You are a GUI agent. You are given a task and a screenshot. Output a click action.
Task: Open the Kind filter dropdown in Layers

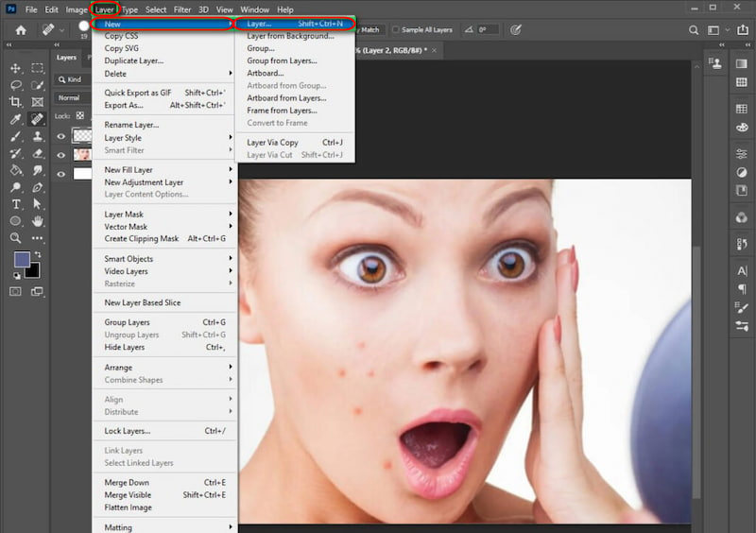tap(74, 79)
